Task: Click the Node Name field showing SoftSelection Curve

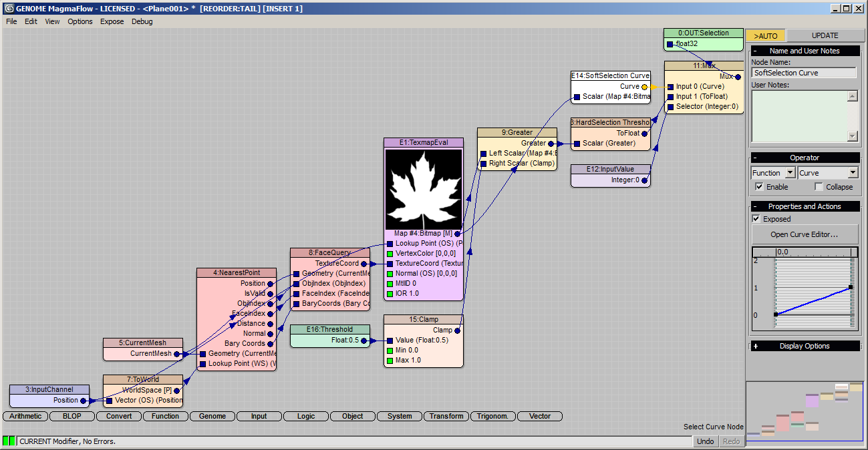Action: [x=805, y=72]
